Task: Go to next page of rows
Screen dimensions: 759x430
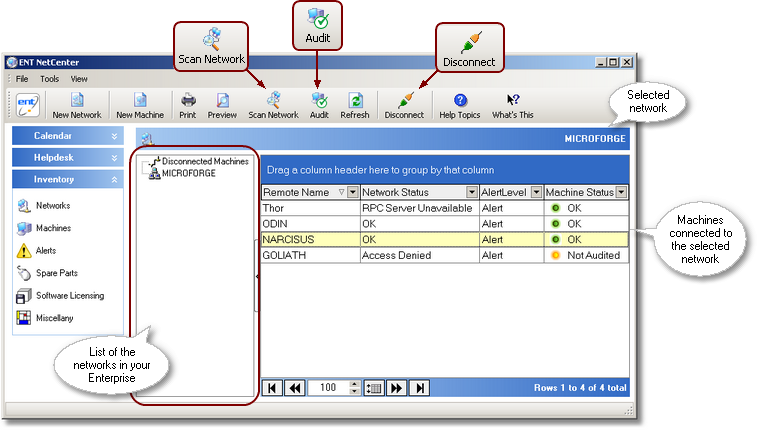Action: click(396, 388)
